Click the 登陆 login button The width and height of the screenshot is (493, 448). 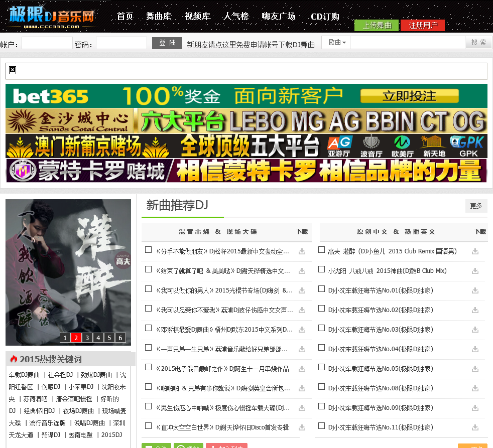(x=167, y=43)
